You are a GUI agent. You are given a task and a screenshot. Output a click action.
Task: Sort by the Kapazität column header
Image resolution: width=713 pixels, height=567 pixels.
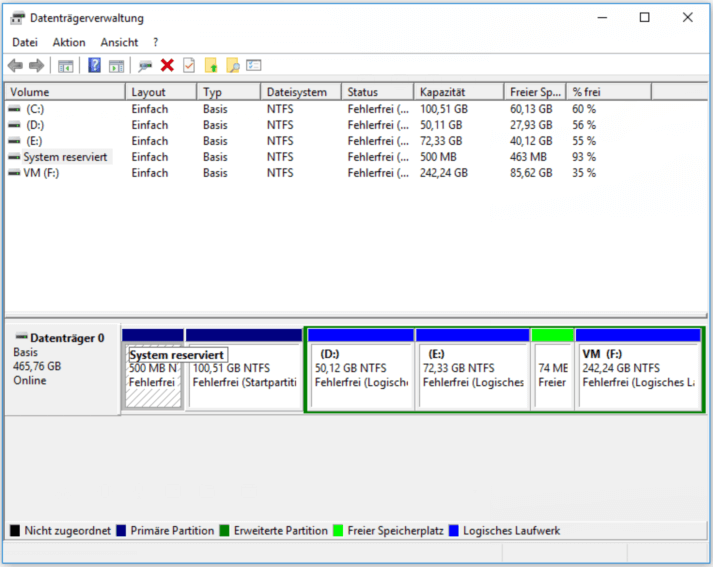[x=459, y=92]
